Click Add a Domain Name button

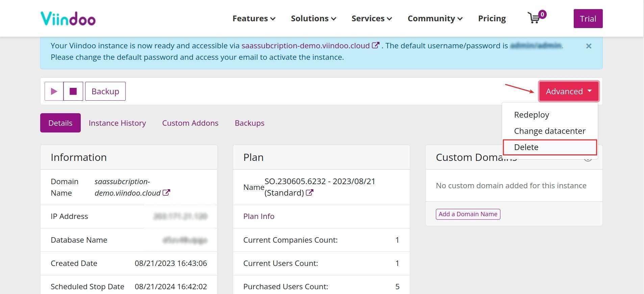(468, 214)
